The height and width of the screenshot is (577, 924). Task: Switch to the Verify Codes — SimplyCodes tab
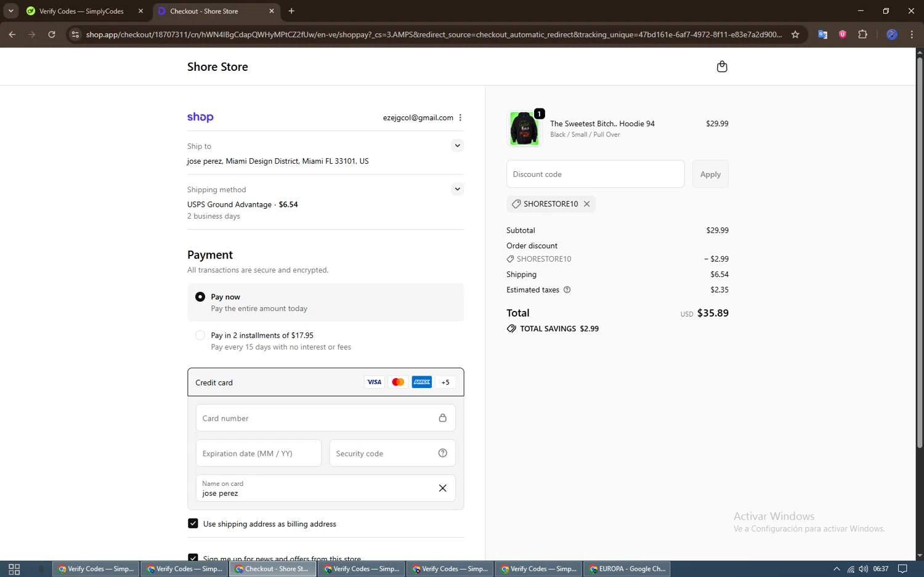point(82,11)
